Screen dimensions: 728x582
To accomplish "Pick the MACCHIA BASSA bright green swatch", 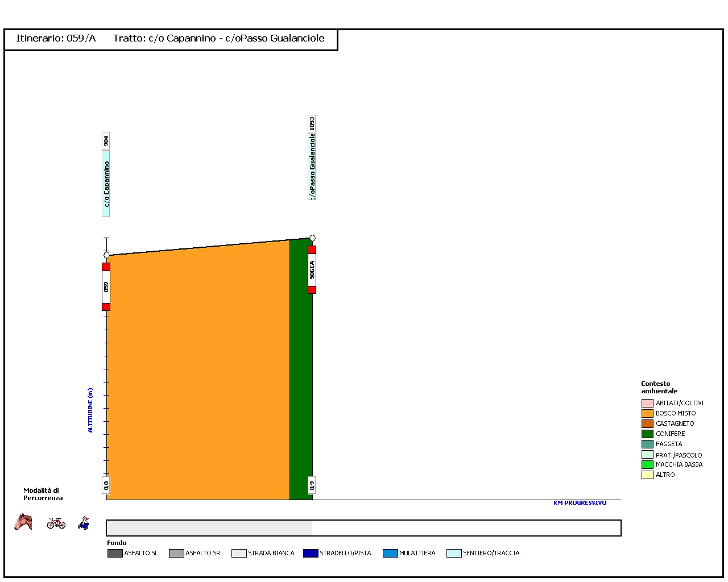I will click(647, 464).
